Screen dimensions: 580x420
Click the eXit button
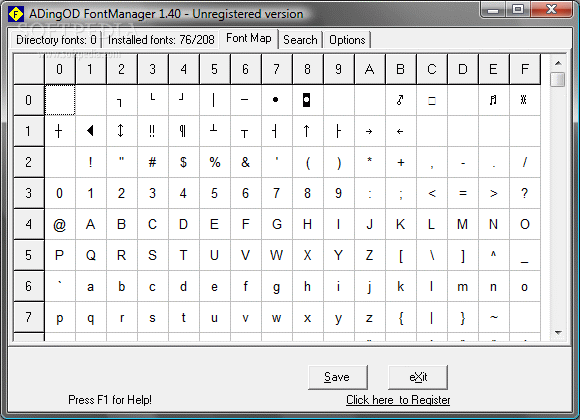[418, 377]
